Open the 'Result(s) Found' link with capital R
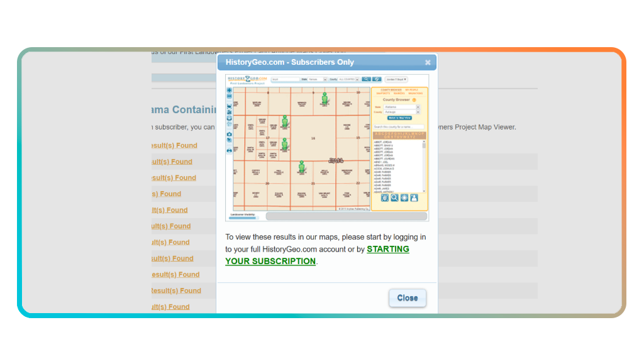The image size is (644, 337). tap(176, 290)
